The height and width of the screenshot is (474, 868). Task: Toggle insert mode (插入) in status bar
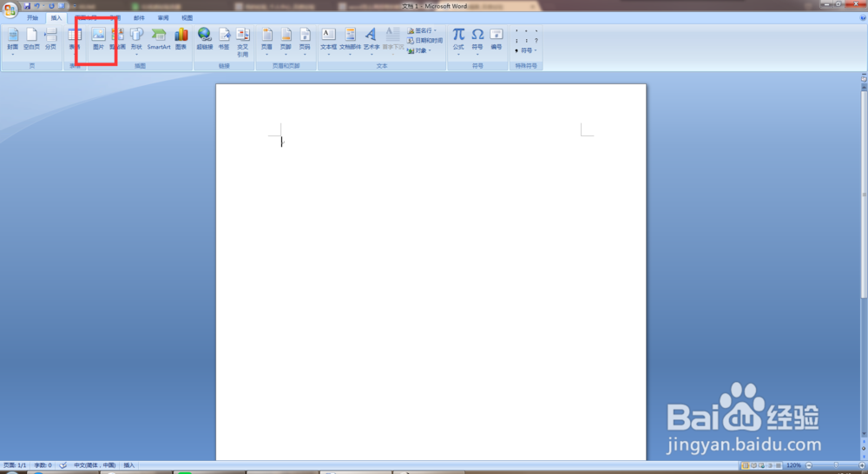click(129, 465)
